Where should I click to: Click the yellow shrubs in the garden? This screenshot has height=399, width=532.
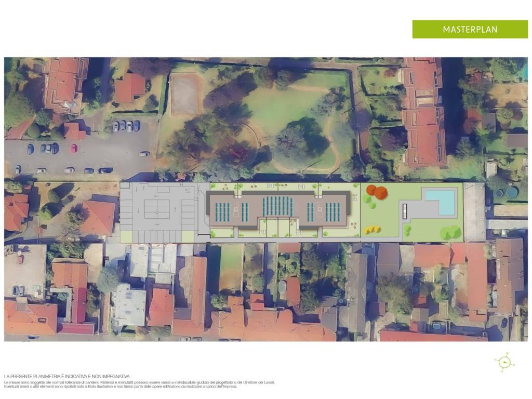(x=371, y=228)
